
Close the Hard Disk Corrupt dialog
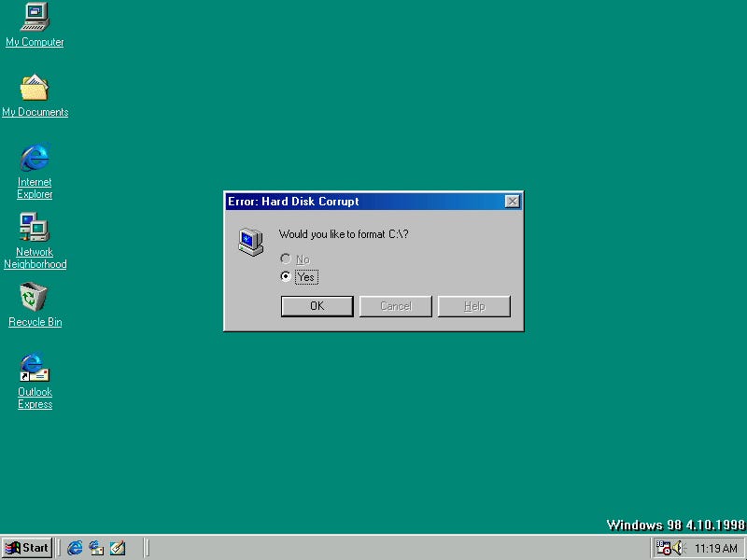coord(512,202)
